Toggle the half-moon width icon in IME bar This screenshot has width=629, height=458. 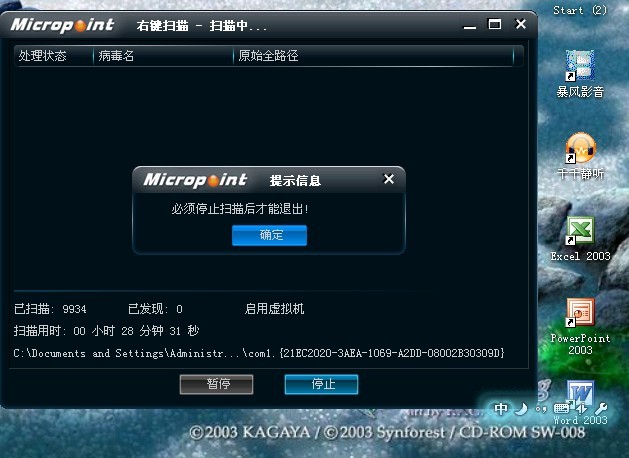pyautogui.click(x=521, y=409)
